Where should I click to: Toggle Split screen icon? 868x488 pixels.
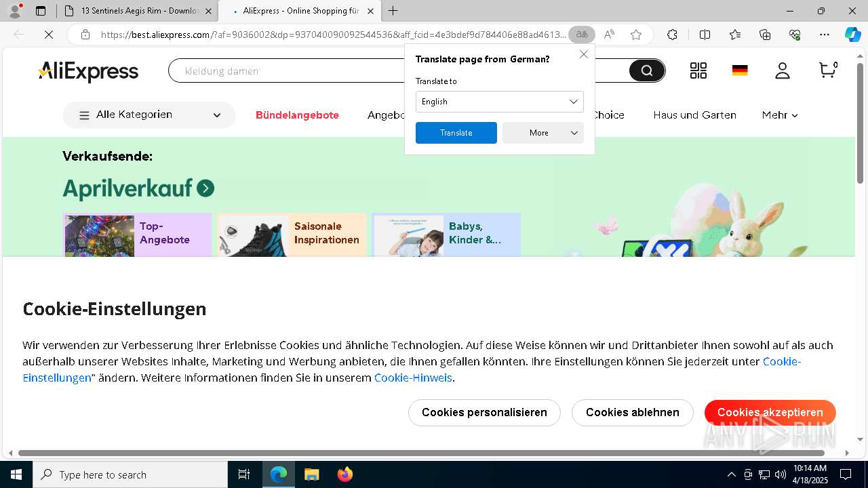(705, 35)
